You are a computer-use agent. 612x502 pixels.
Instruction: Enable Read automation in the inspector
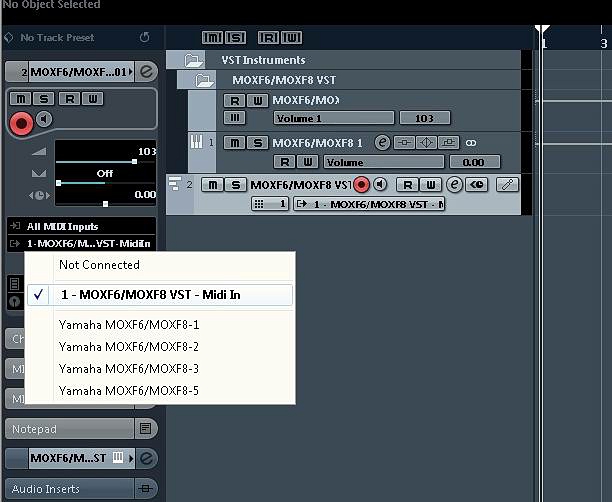tap(69, 99)
